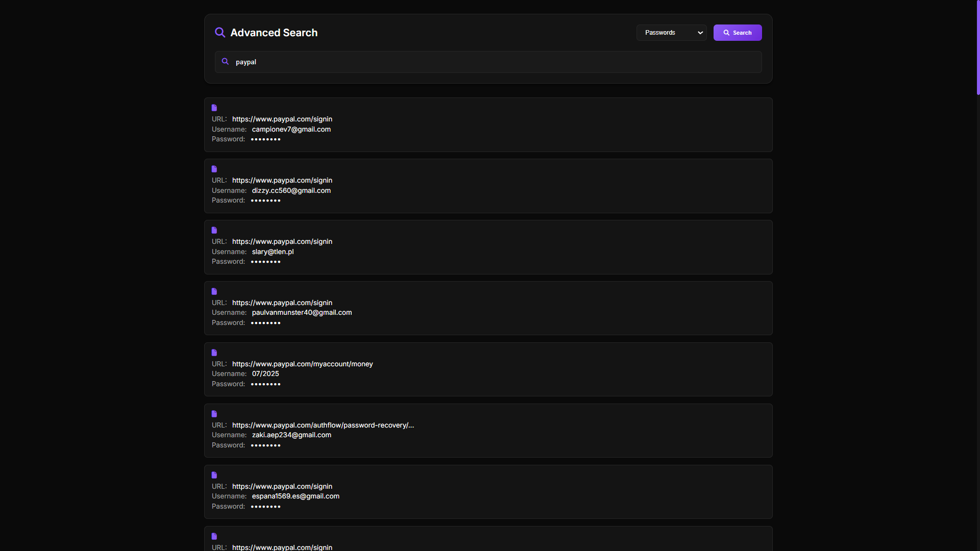Click the Advanced Search heading text
Viewport: 980px width, 551px height.
pos(274,33)
